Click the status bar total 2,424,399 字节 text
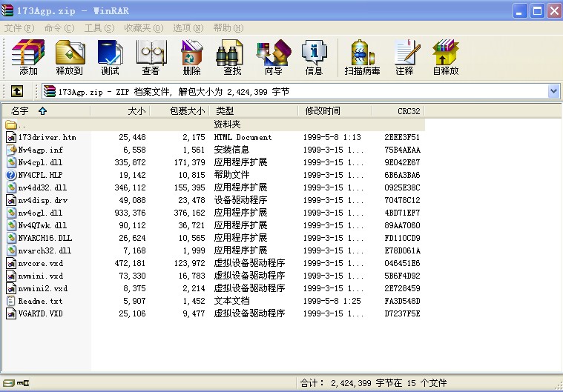 366,383
